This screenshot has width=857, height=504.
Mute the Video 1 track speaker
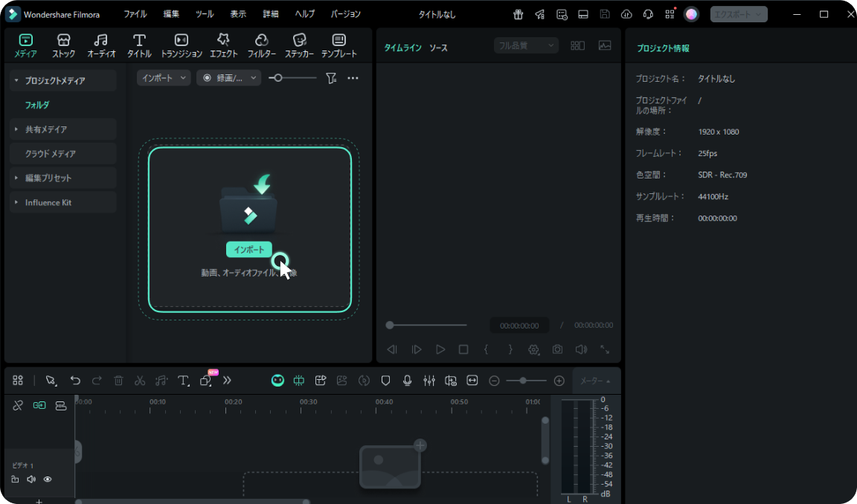tap(31, 479)
